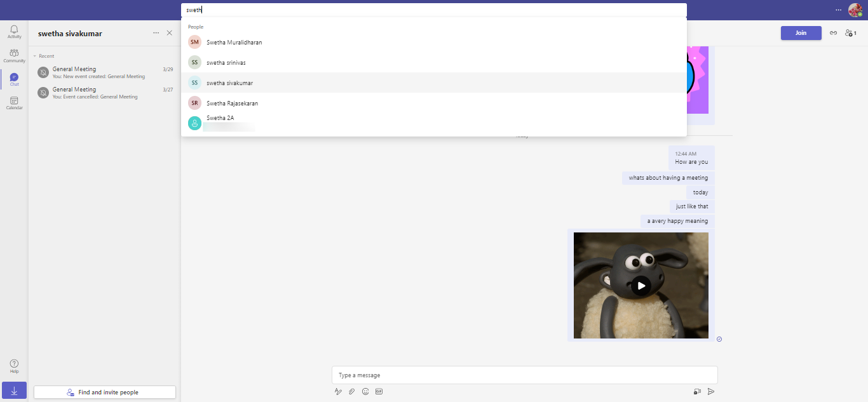Click the Swetha 2A teal avatar
Image resolution: width=868 pixels, height=402 pixels.
coord(194,123)
